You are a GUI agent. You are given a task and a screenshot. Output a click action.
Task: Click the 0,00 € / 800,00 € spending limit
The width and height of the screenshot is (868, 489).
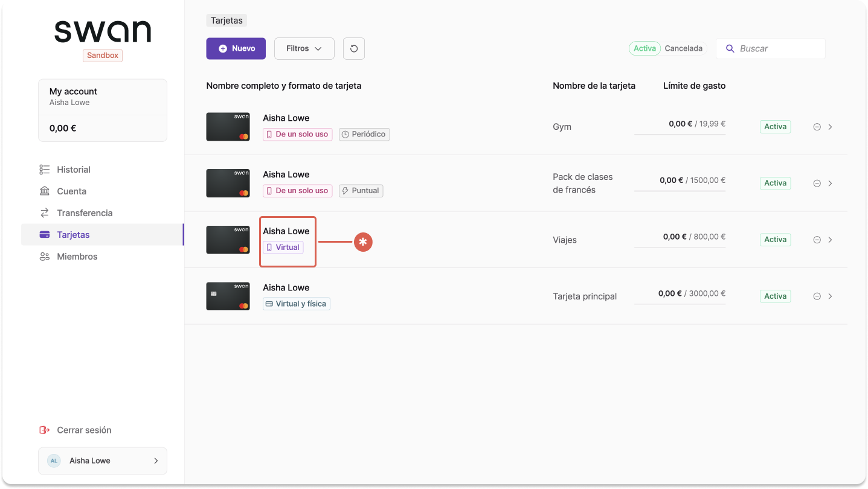coord(694,237)
